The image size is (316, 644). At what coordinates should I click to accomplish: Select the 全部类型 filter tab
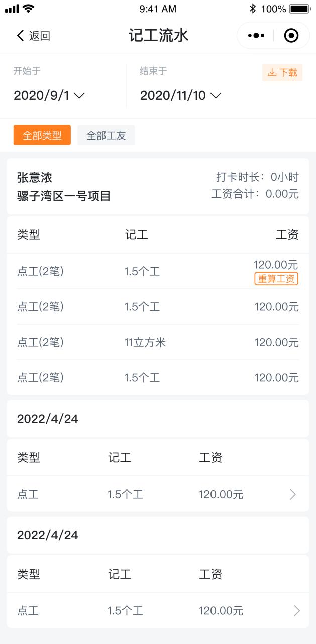pyautogui.click(x=42, y=135)
